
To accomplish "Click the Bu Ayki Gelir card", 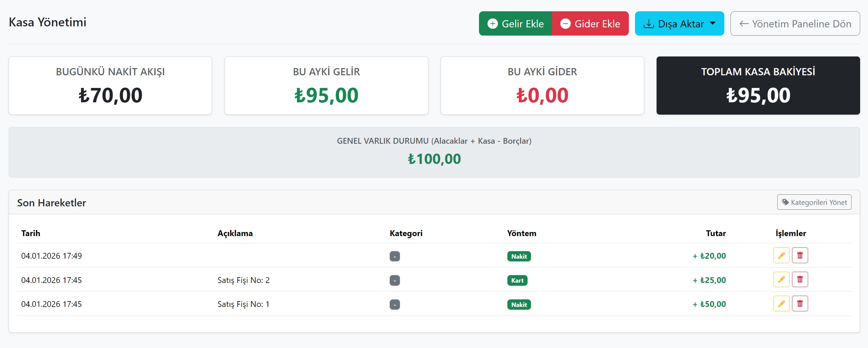I will 326,86.
